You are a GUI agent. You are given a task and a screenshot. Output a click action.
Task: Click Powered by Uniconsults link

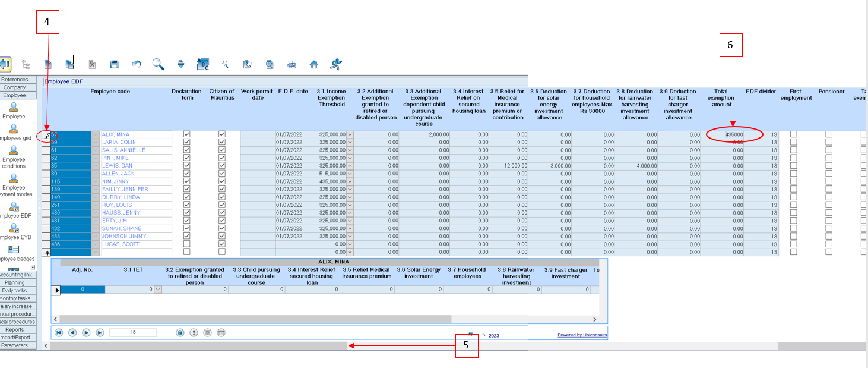pos(582,335)
